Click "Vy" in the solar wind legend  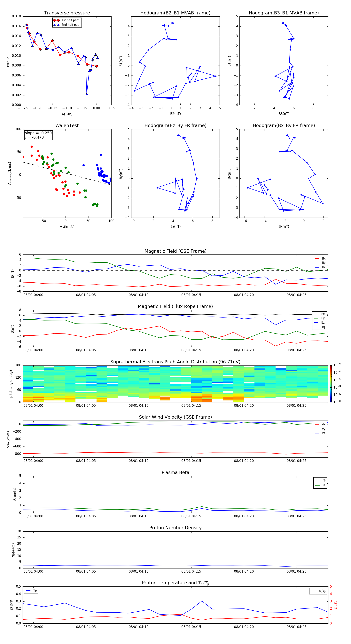[324, 429]
